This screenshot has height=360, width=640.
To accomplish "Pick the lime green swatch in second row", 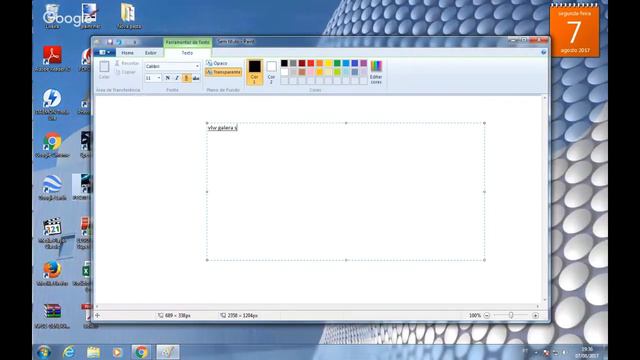I will pos(337,72).
